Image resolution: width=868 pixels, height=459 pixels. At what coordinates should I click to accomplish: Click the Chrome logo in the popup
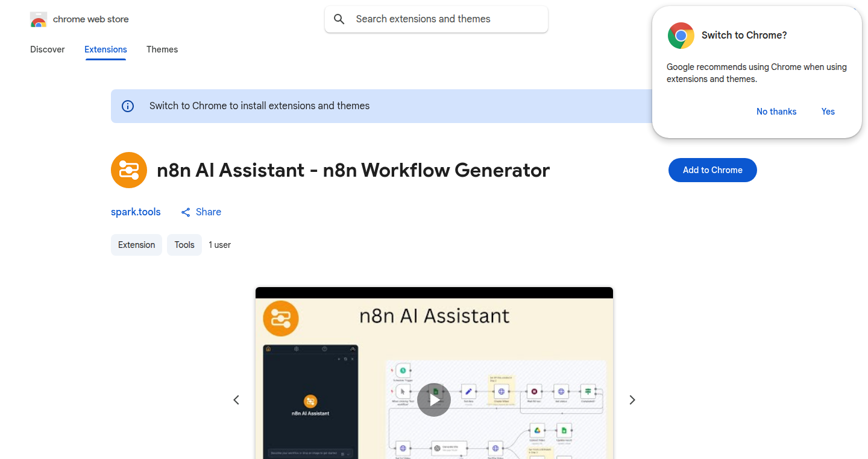pyautogui.click(x=681, y=36)
